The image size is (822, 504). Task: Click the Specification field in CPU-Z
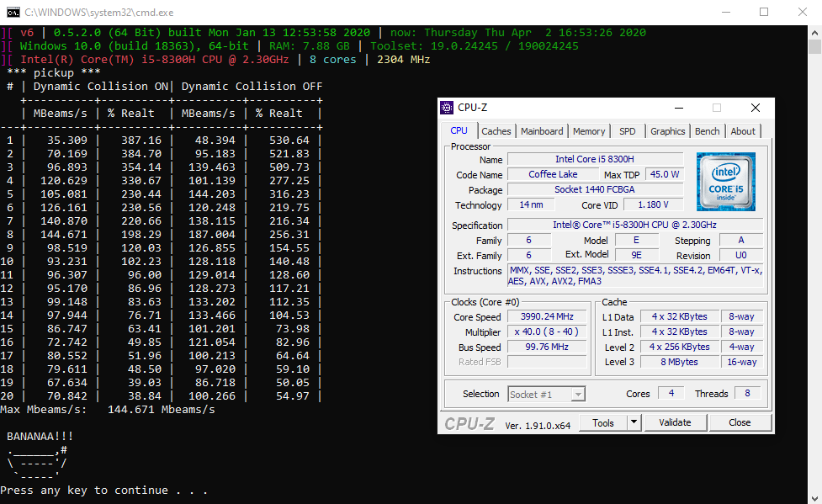(635, 225)
